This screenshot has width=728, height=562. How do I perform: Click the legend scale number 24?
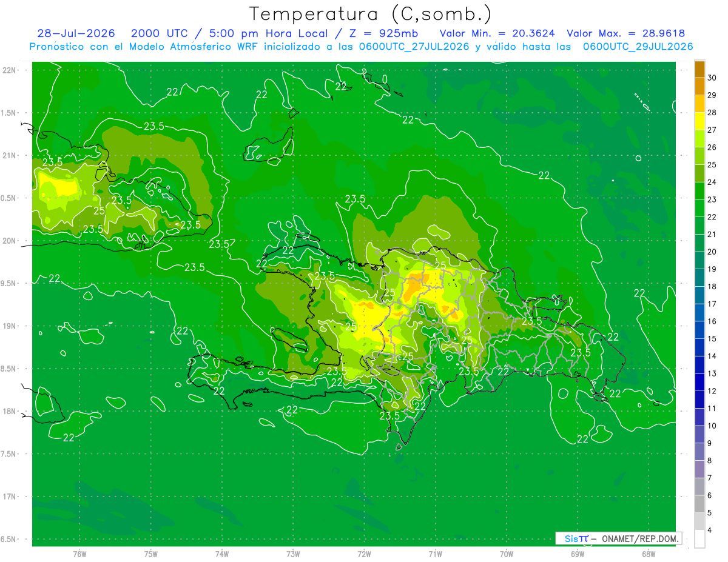pyautogui.click(x=712, y=182)
